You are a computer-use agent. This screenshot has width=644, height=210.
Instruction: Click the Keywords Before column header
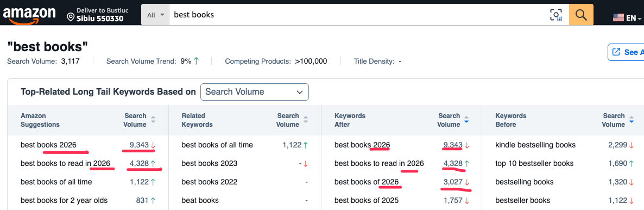pos(511,120)
